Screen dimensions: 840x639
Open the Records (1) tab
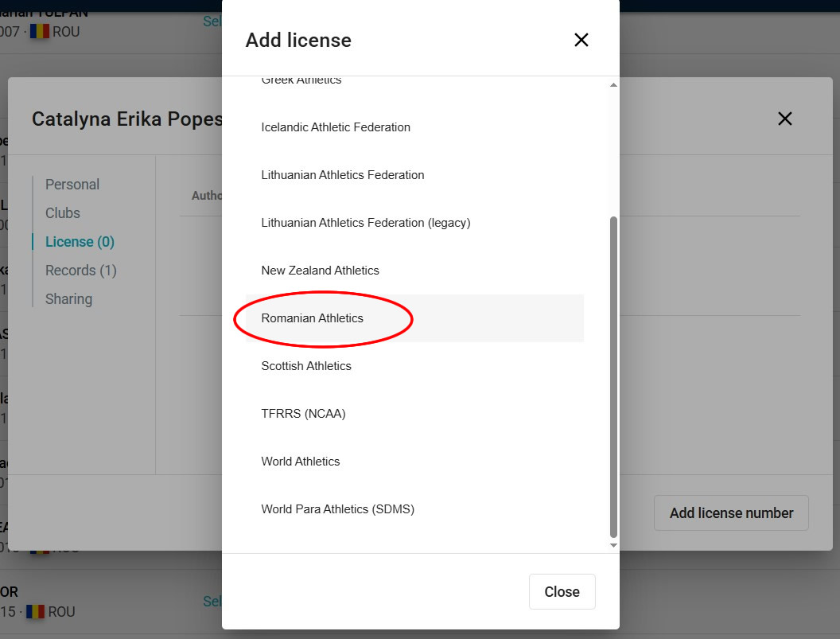coord(81,271)
